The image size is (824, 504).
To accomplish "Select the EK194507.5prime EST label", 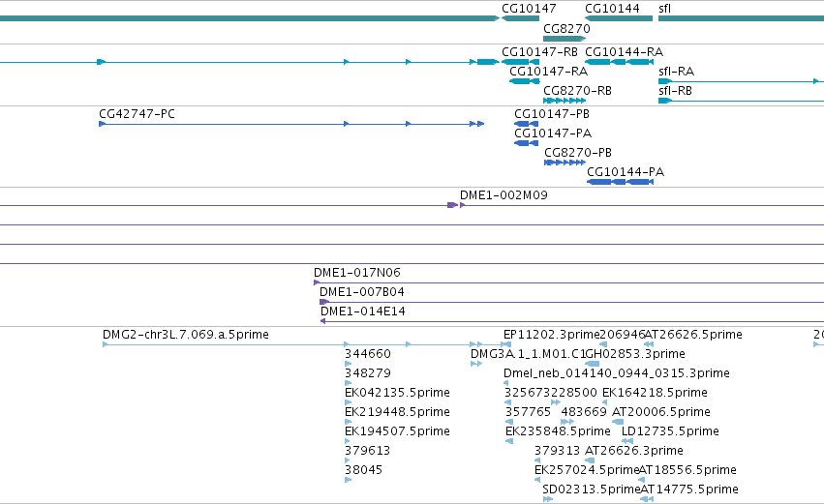I will point(397,432).
